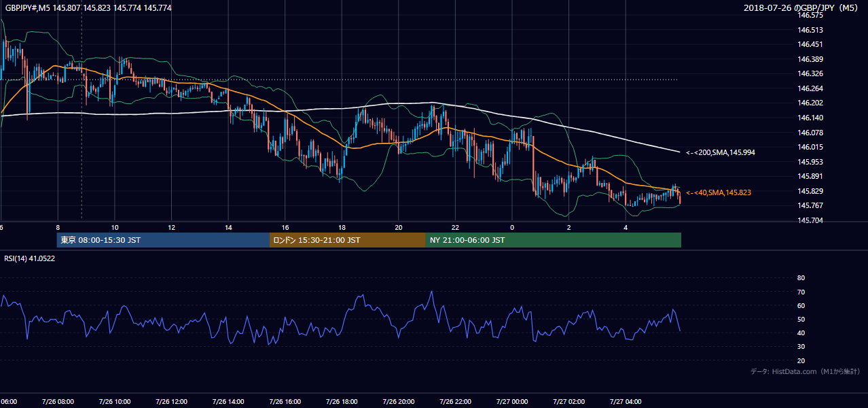Viewport: 868px width, 408px height.
Task: Click price level 146.202 on axis
Action: [x=811, y=103]
